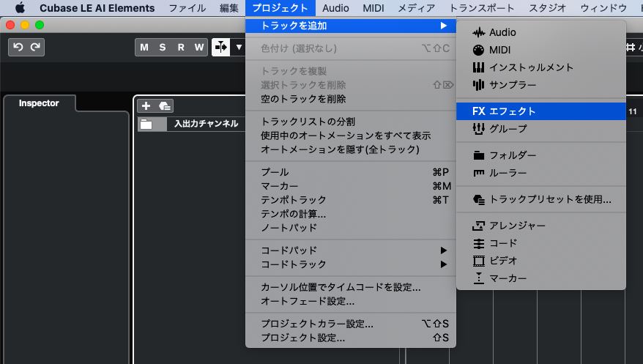
Task: Close the プロジェクト menu bar item
Action: point(280,8)
